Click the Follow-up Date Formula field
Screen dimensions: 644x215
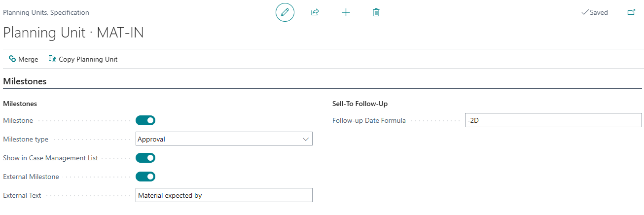[x=553, y=120]
